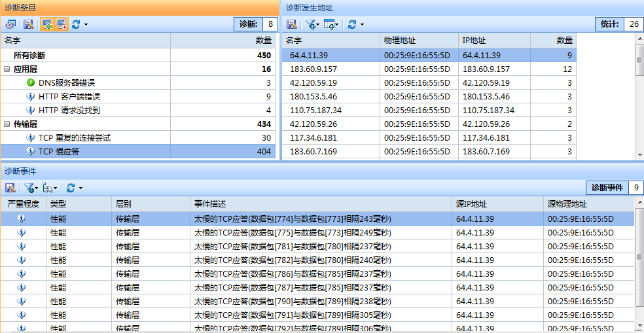The width and height of the screenshot is (644, 333).
Task: Refresh the diagnosis address panel
Action: tap(352, 24)
